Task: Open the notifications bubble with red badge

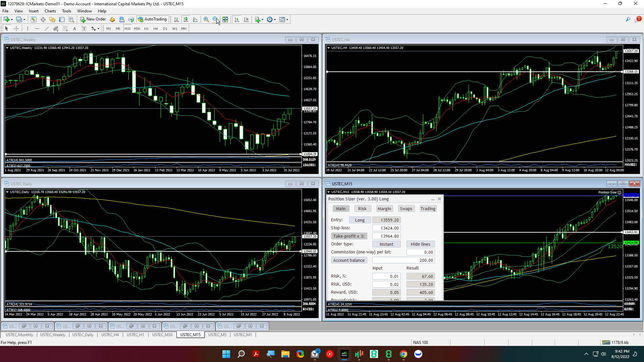Action: (x=637, y=19)
